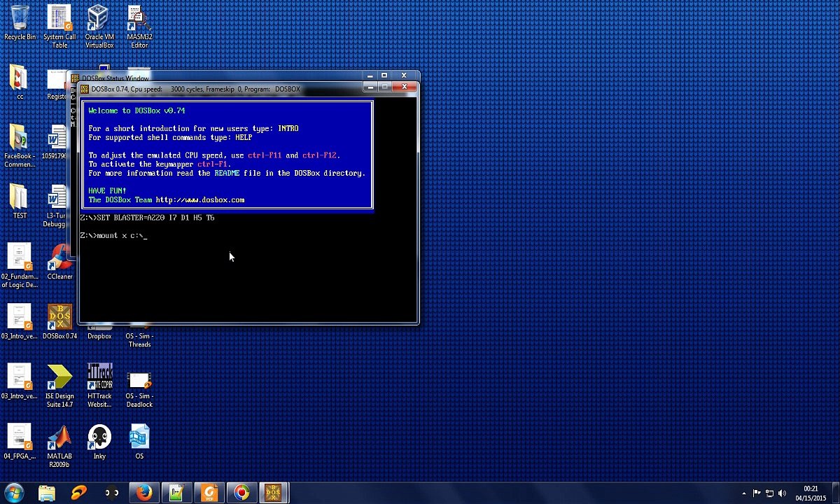Maximize the DOSBox Status Window

point(384,75)
